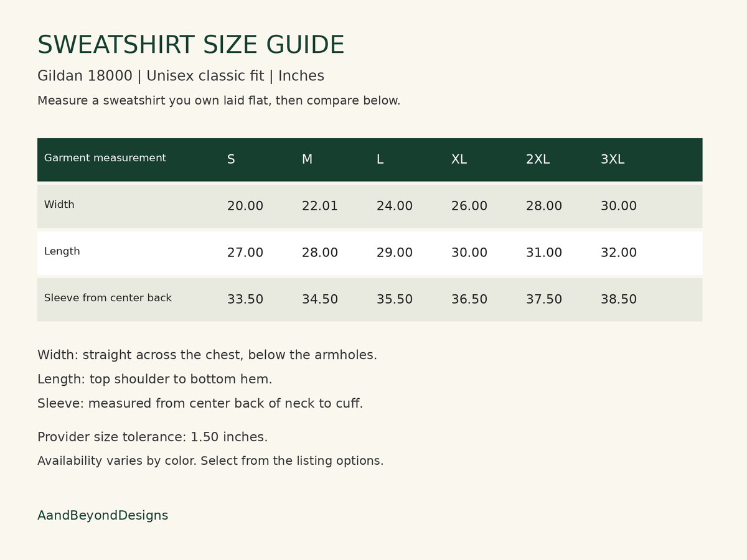Select the 29.00 length value for L

tap(395, 253)
